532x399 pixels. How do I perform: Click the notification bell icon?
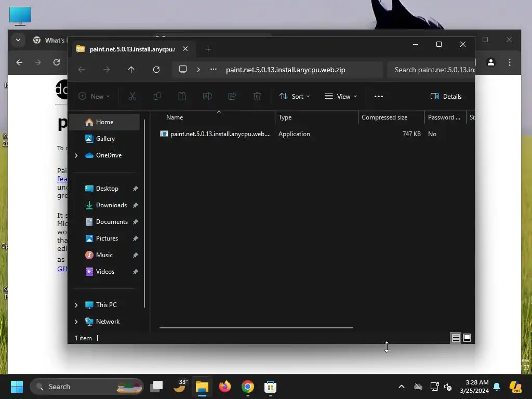coord(497,387)
